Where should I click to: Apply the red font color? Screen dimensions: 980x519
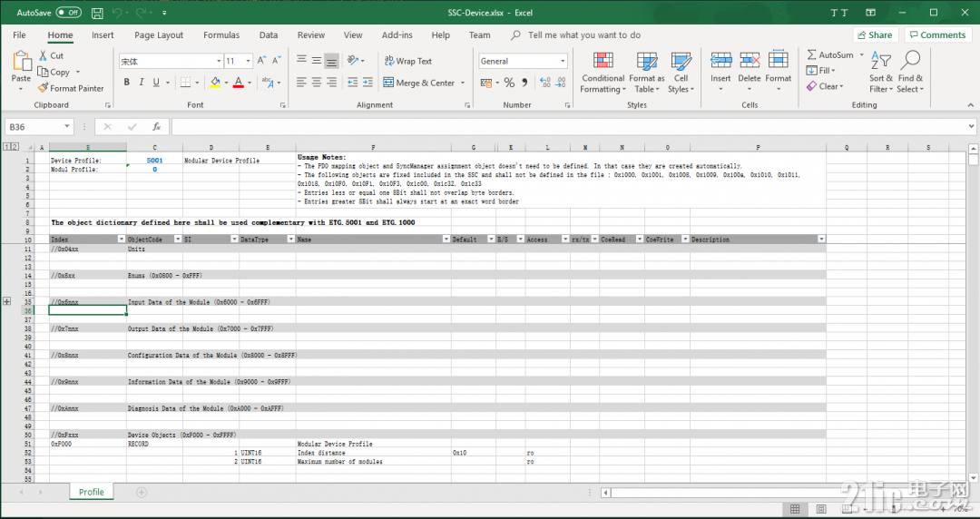point(238,82)
